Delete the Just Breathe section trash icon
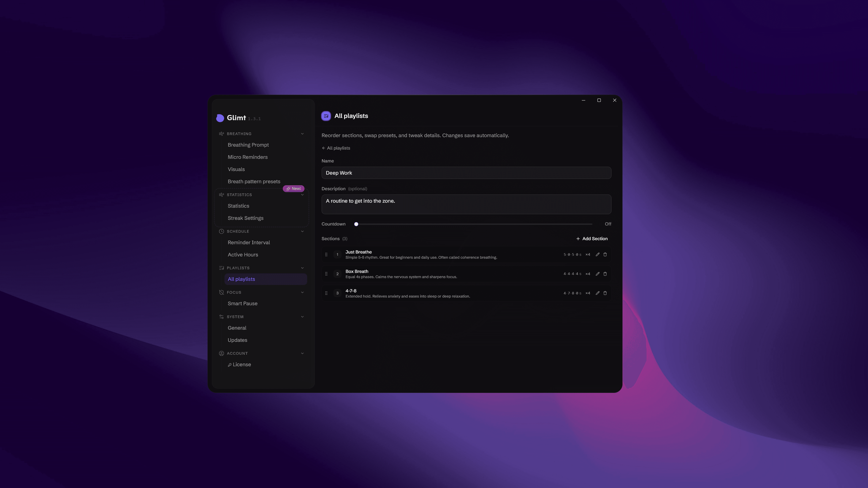This screenshot has width=868, height=488. point(605,255)
